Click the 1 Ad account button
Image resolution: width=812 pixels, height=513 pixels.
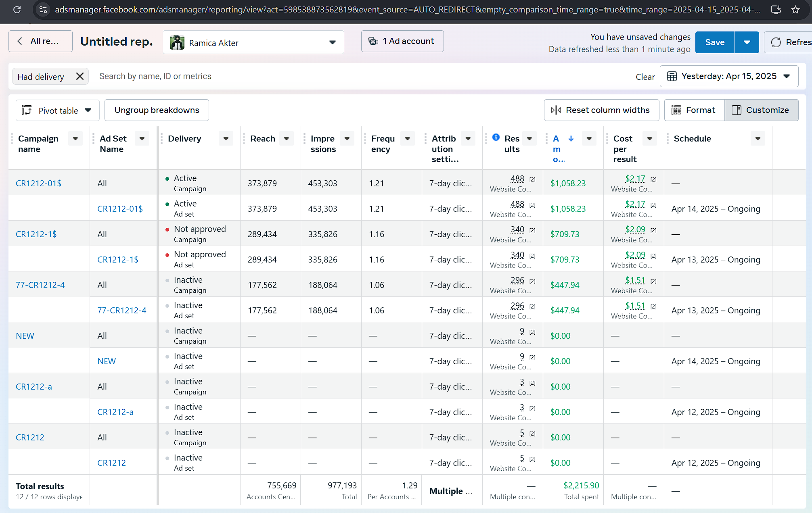tap(402, 41)
